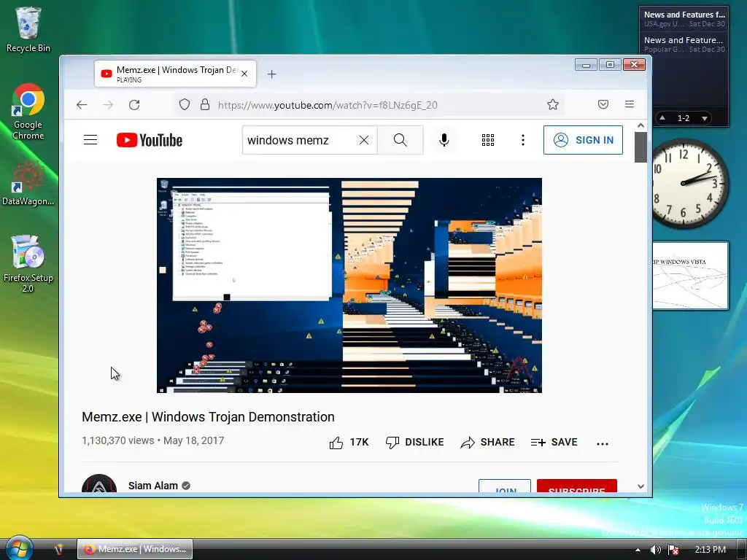Search with your voice via microphone icon
This screenshot has width=747, height=560.
point(444,140)
